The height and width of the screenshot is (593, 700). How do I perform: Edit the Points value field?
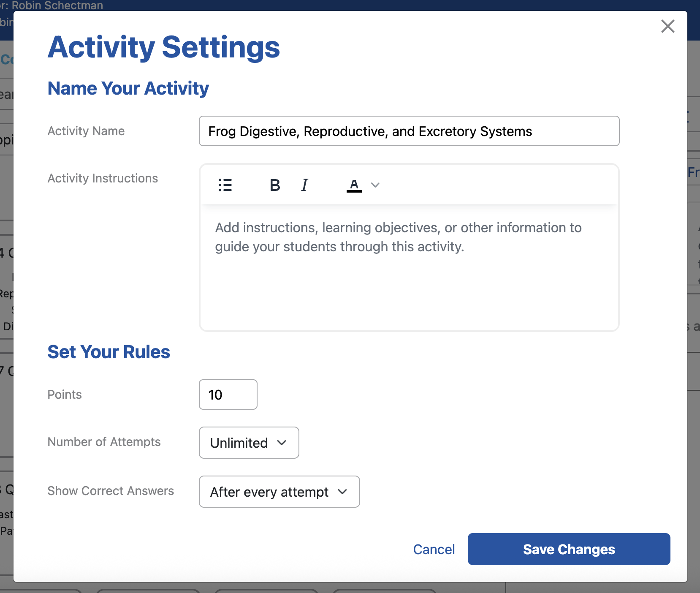click(228, 394)
